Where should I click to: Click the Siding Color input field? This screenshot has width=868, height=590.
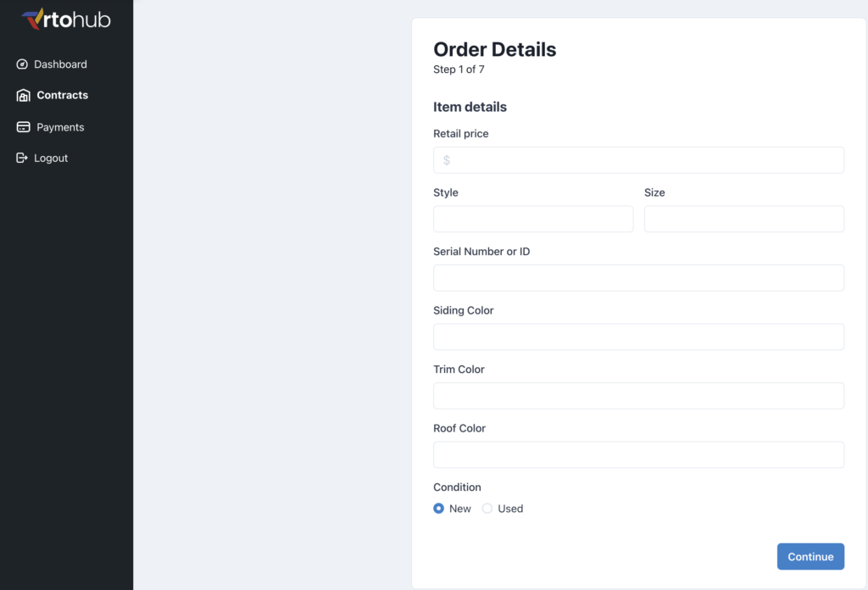coord(638,337)
